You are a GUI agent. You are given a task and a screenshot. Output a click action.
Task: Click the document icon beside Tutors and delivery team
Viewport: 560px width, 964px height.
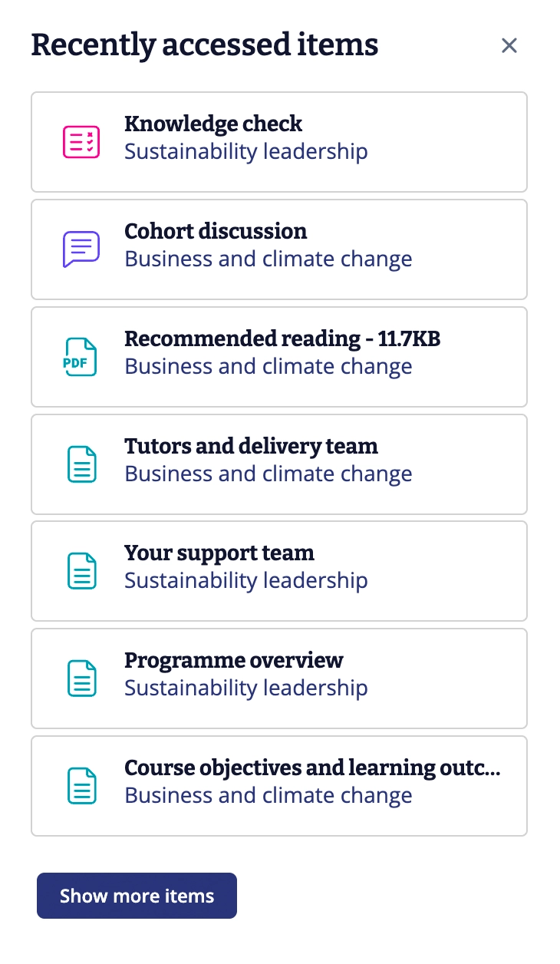pos(81,464)
